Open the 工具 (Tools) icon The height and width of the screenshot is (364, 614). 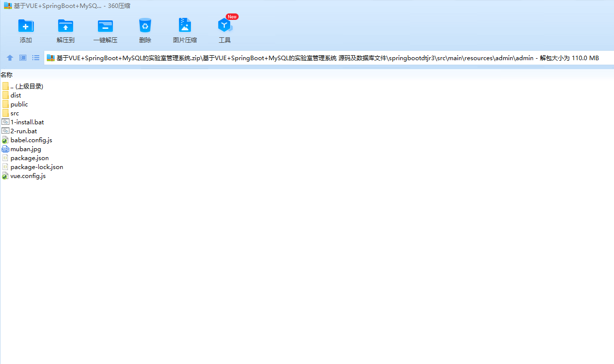225,25
